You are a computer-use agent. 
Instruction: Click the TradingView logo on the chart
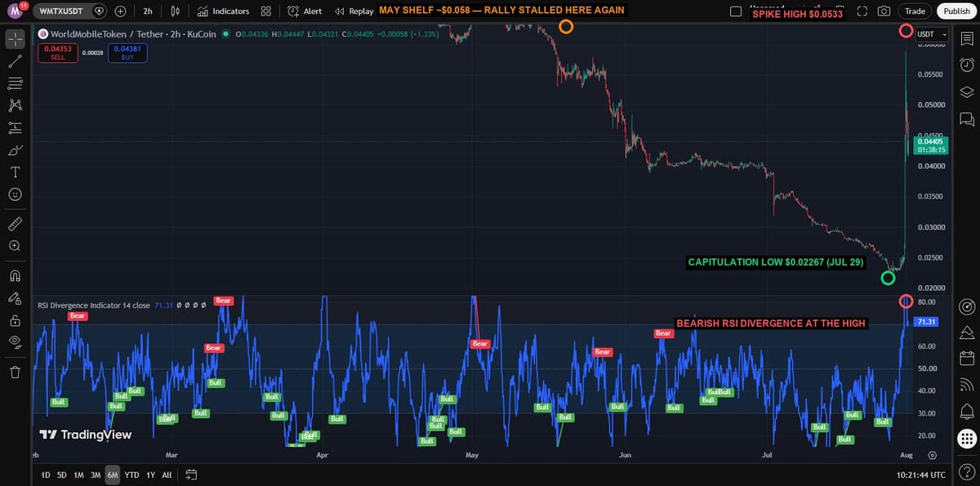click(86, 435)
